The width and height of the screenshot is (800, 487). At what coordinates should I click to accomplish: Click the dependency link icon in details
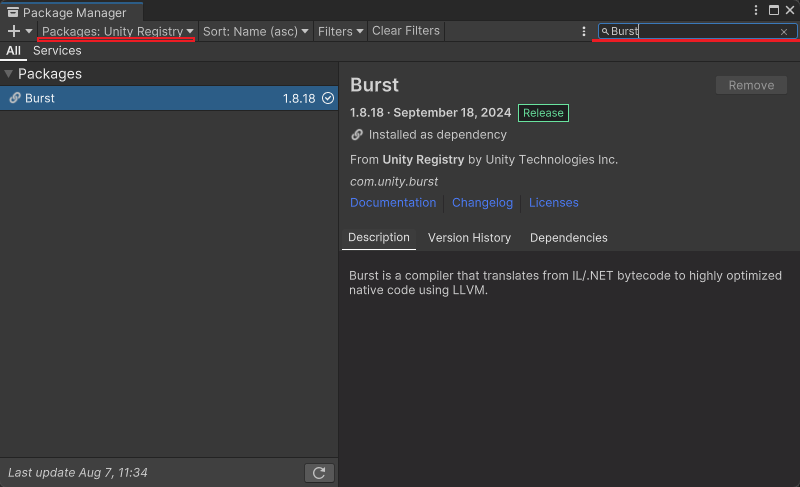357,135
